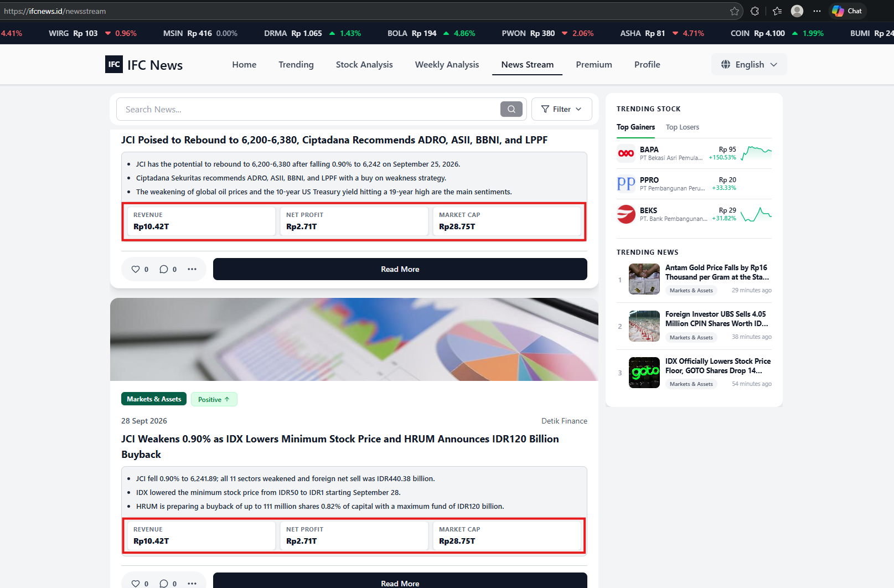Click Read More on JCI Weakens article
The width and height of the screenshot is (894, 588).
click(x=400, y=580)
